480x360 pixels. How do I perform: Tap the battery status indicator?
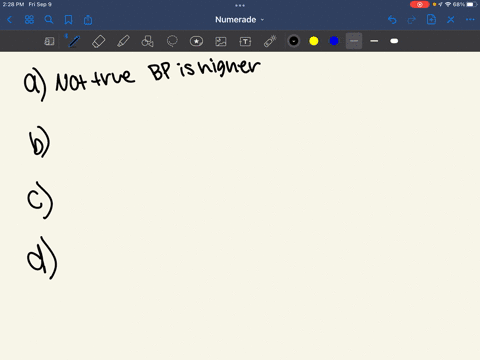(471, 4)
